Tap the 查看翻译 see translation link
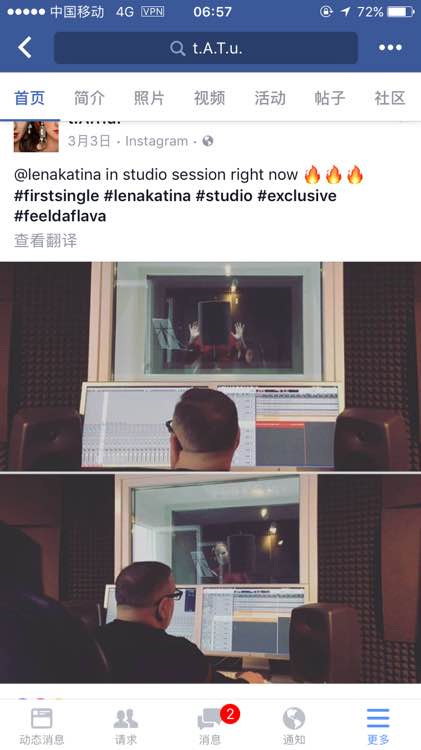 45,240
